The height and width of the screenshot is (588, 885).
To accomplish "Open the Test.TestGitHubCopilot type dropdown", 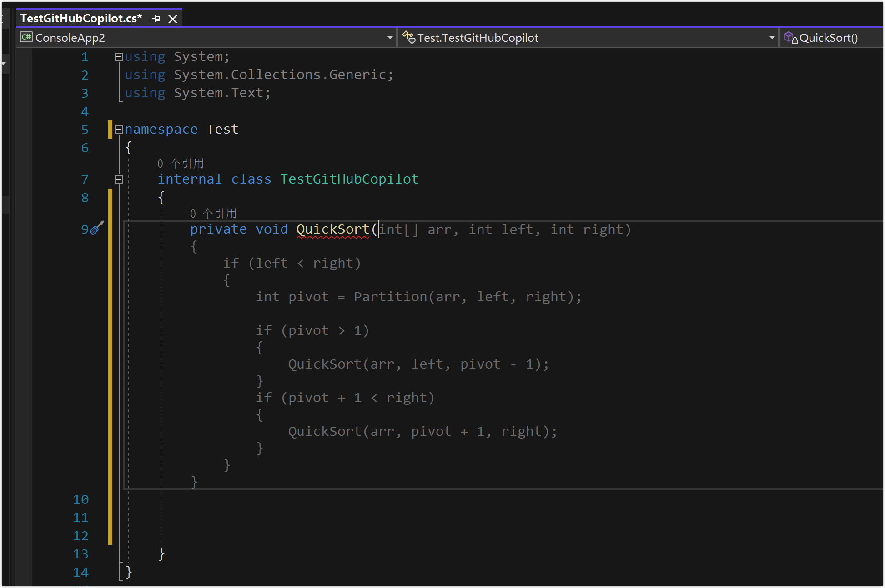I will click(772, 38).
